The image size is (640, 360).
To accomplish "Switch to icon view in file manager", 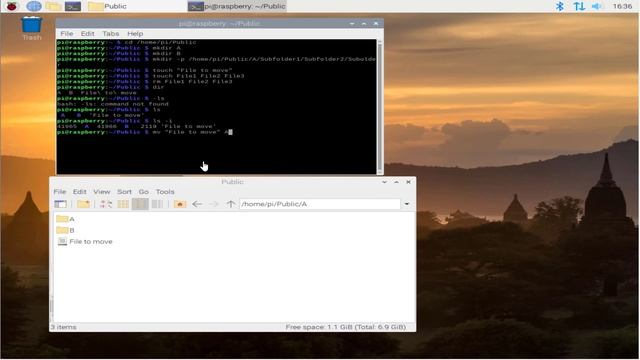I will pyautogui.click(x=106, y=204).
